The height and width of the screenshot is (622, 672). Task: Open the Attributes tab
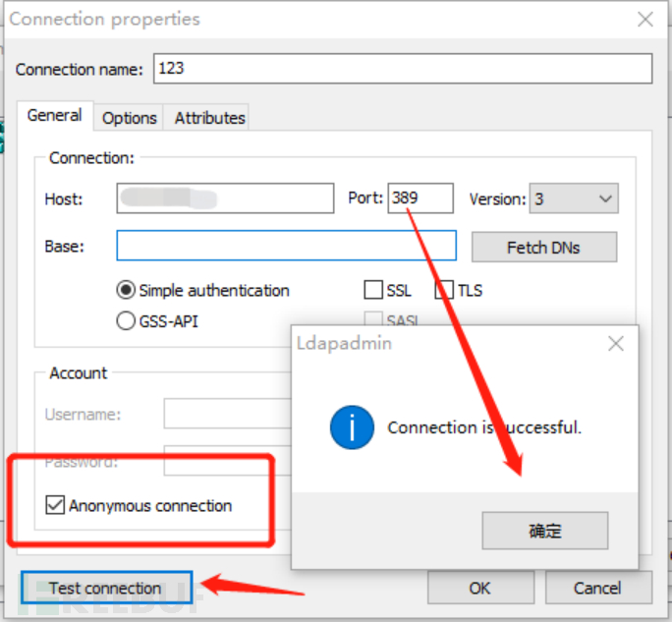[x=209, y=118]
